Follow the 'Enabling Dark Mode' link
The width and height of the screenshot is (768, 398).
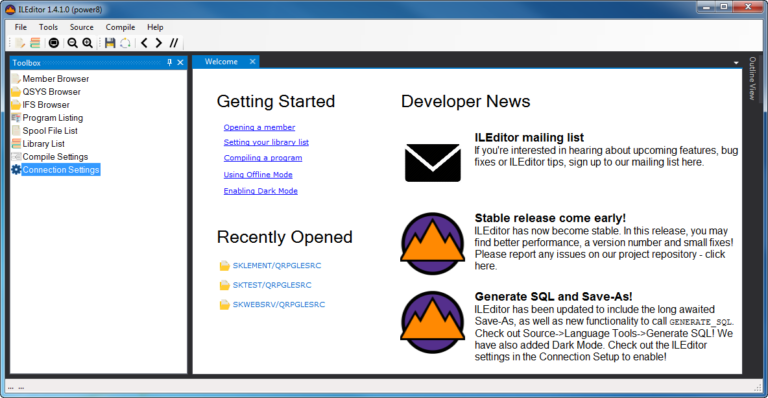(x=261, y=191)
